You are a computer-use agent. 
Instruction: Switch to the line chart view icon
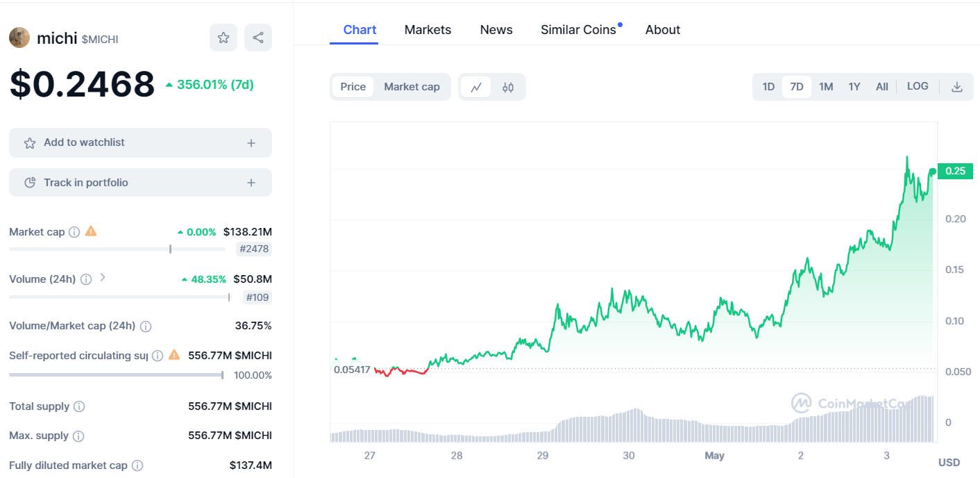point(476,87)
